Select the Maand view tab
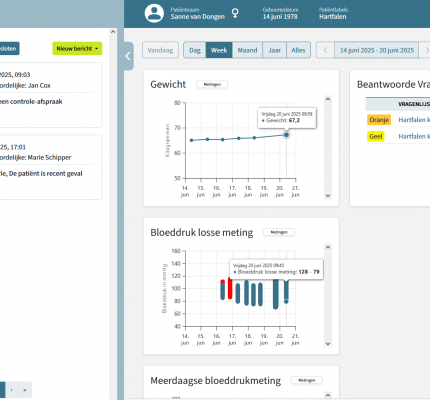The image size is (430, 400). [247, 50]
